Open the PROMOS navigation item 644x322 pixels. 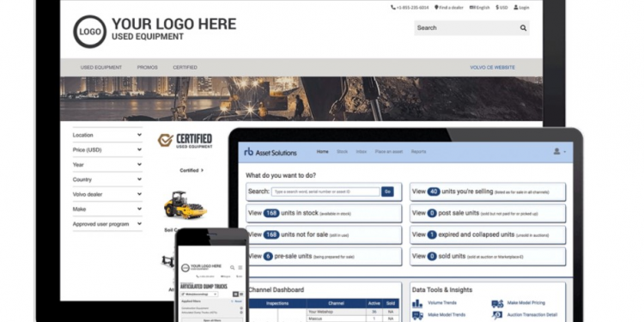click(147, 67)
